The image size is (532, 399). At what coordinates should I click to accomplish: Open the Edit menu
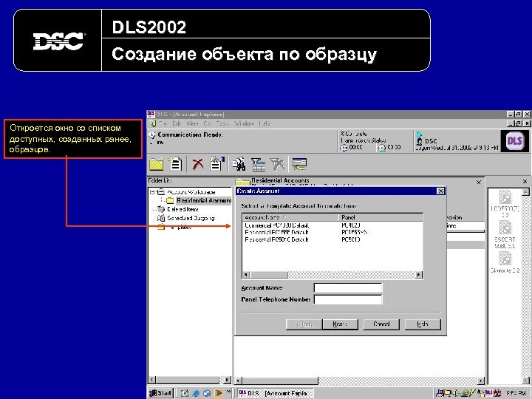pos(177,123)
